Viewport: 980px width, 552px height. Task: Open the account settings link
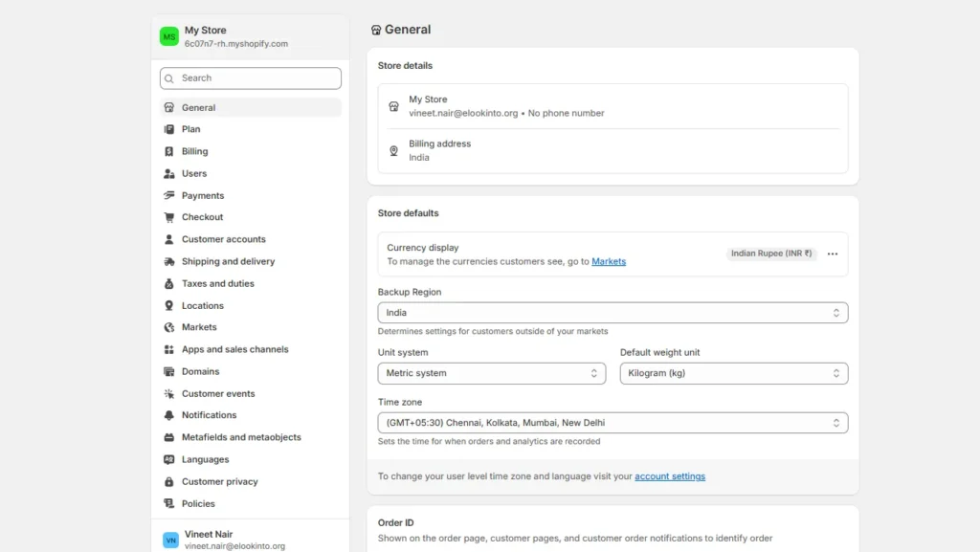point(670,475)
